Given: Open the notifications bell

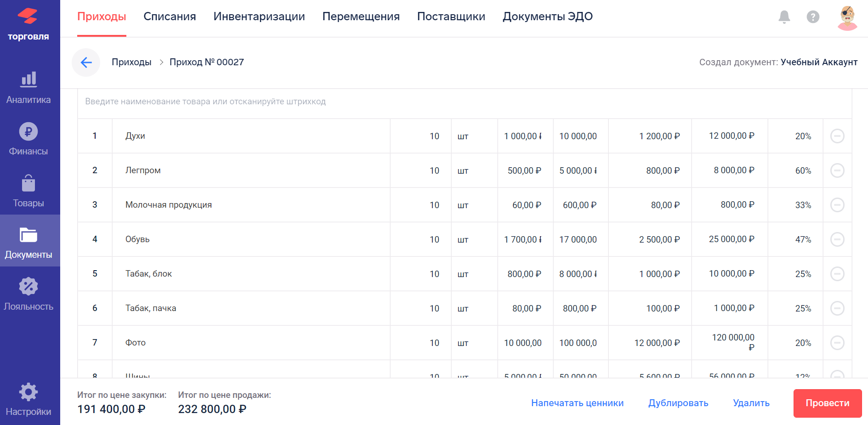Looking at the screenshot, I should (x=784, y=17).
